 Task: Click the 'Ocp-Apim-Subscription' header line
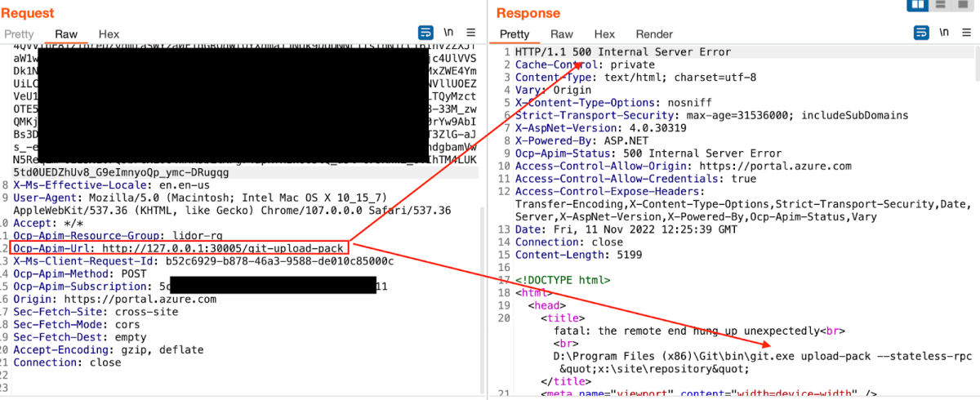200,287
